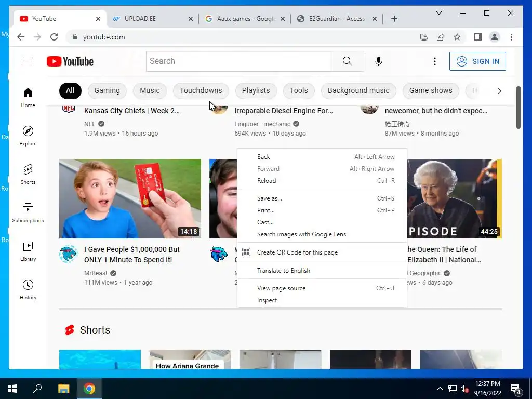Click browser back arrow

(x=21, y=37)
